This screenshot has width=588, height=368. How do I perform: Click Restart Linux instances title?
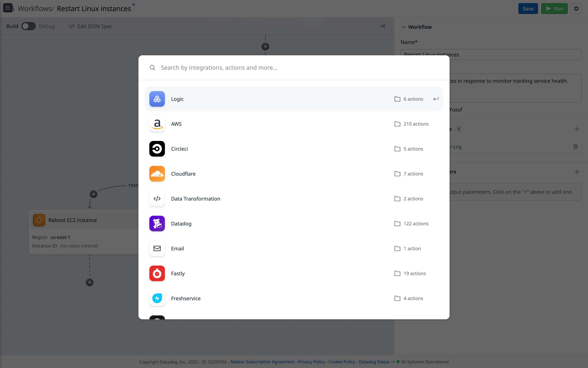coord(94,9)
